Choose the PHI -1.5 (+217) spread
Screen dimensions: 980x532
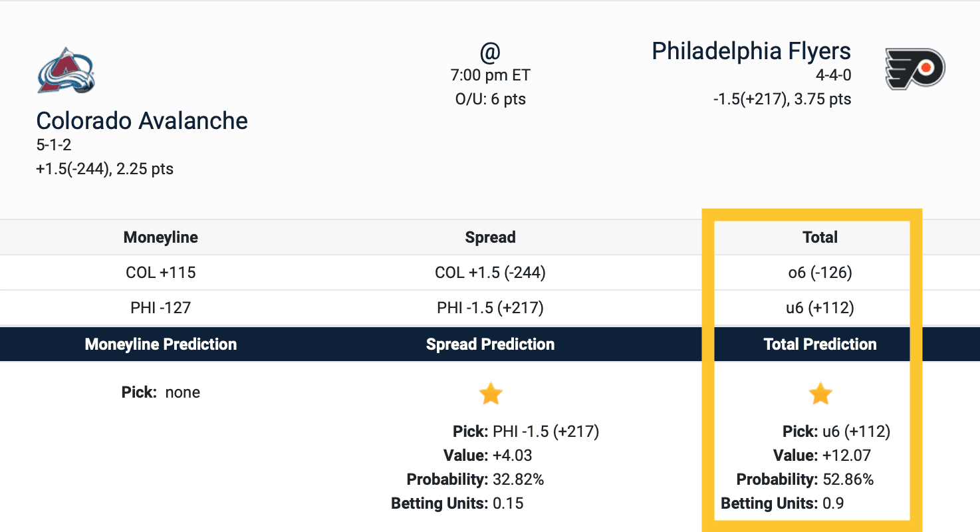(x=491, y=308)
